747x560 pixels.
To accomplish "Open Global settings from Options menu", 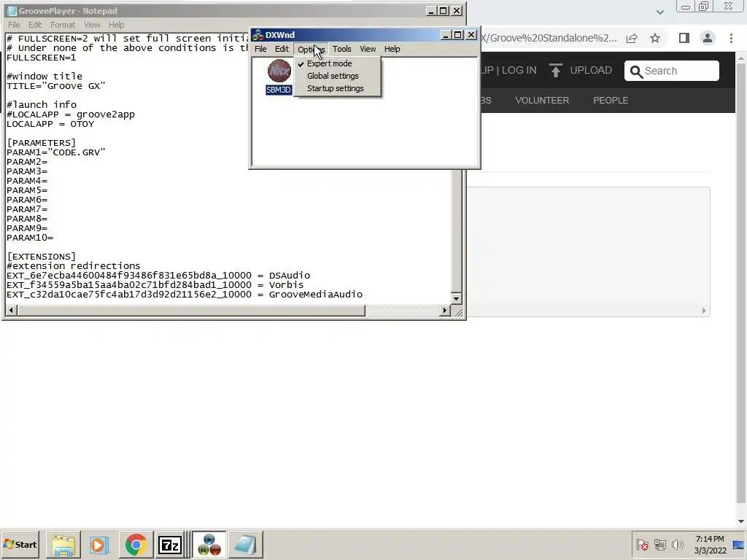I will (333, 76).
